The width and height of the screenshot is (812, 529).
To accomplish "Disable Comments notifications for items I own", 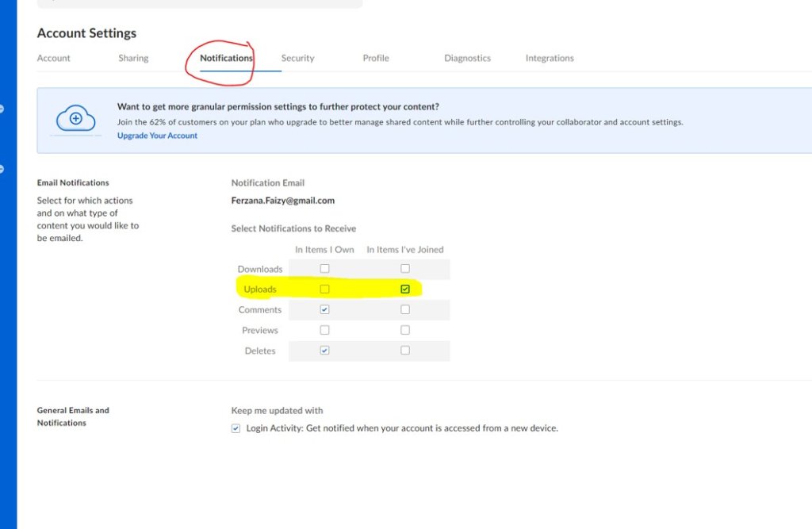I will [324, 310].
